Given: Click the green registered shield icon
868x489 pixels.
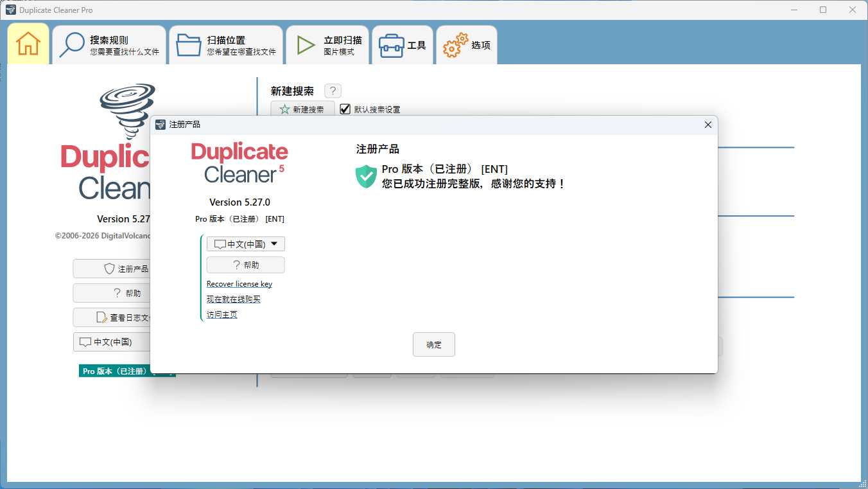Looking at the screenshot, I should [x=366, y=176].
